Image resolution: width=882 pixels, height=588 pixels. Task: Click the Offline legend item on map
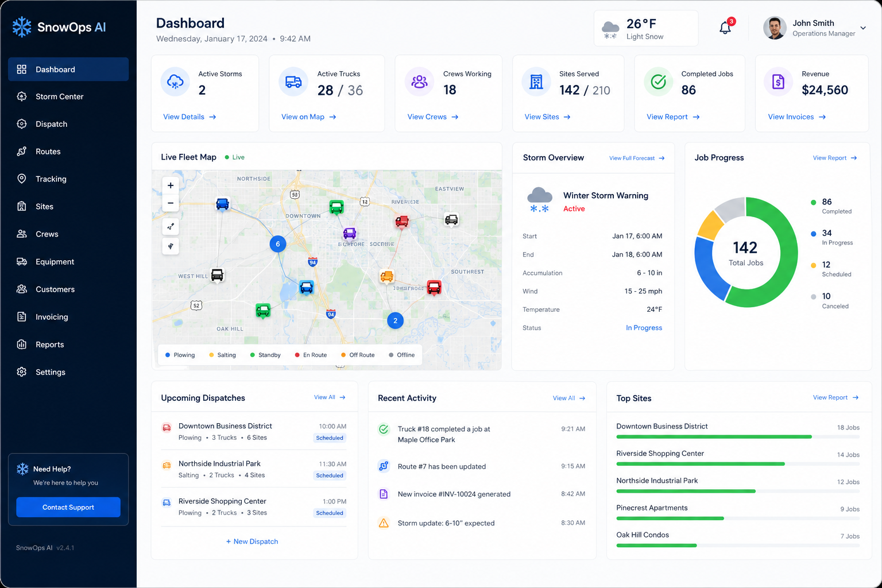point(402,355)
